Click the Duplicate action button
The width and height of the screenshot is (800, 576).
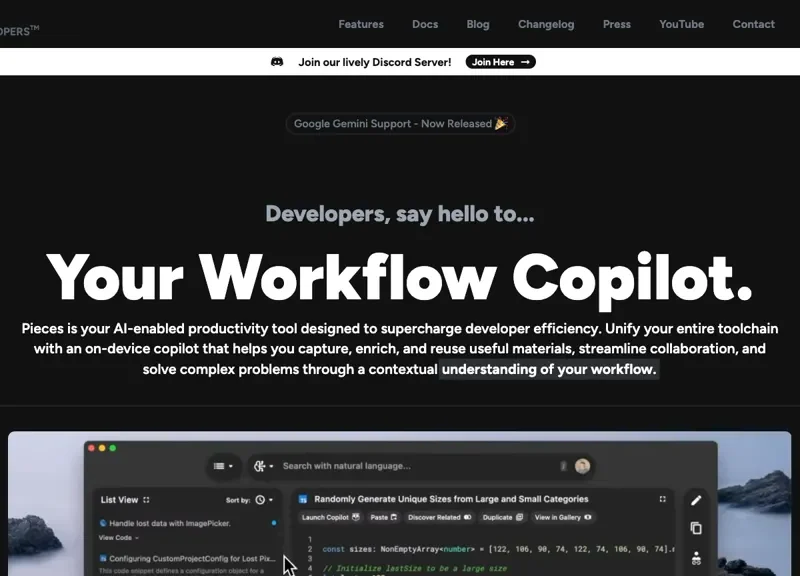[x=502, y=517]
